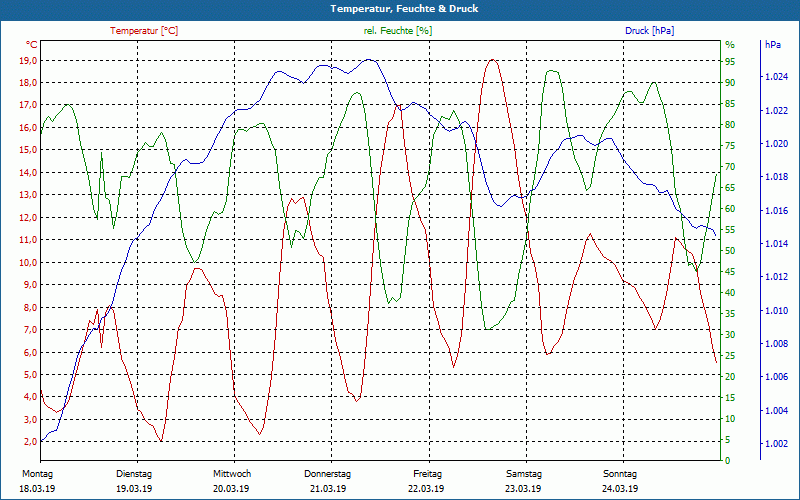The image size is (800, 500).
Task: Select the Dienstag day label
Action: click(134, 474)
